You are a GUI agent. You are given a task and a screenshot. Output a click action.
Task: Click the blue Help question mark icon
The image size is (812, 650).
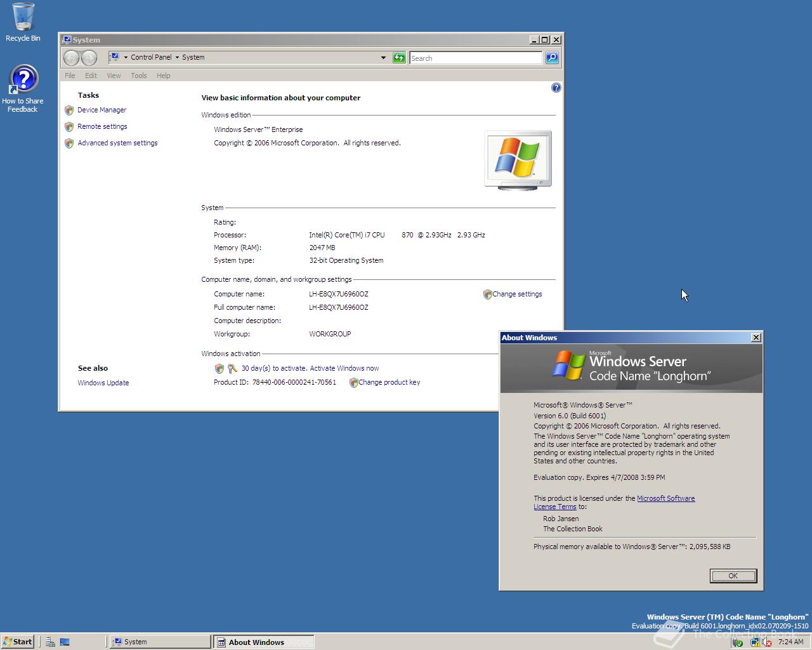click(556, 88)
